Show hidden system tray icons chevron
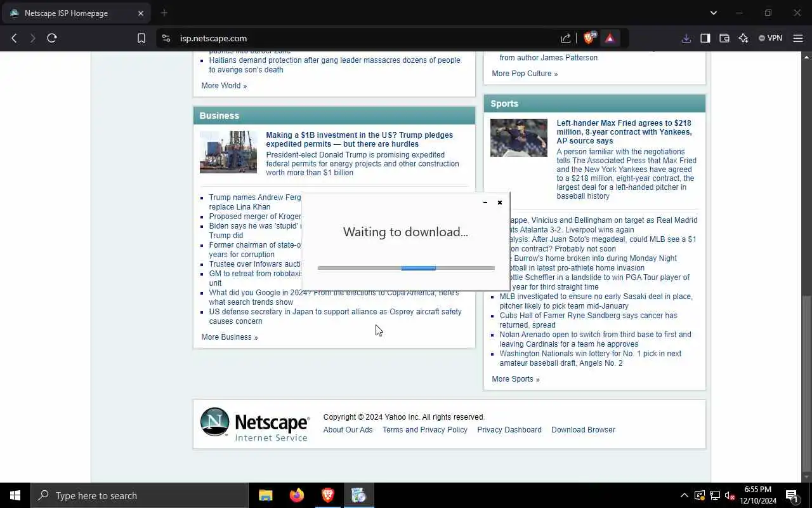Viewport: 812px width, 508px height. (684, 496)
